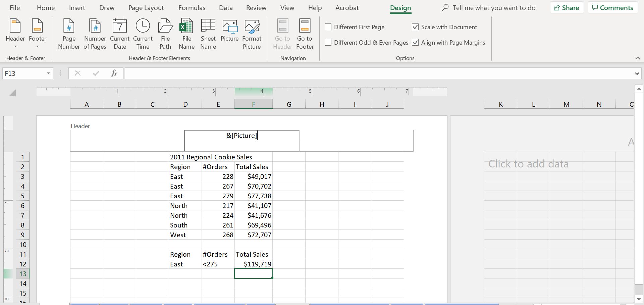Click center header box with &[Picture]

tap(241, 141)
